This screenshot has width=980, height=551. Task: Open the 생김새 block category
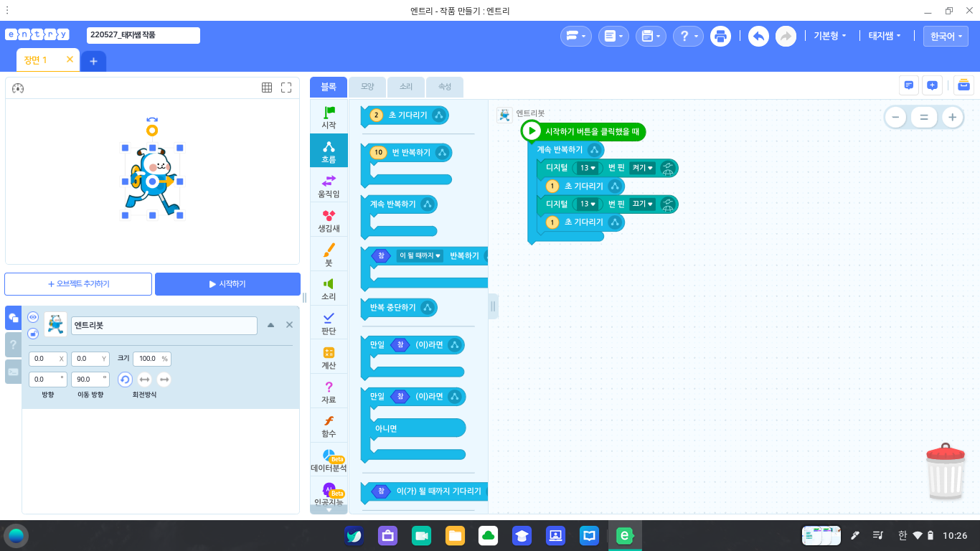tap(329, 220)
